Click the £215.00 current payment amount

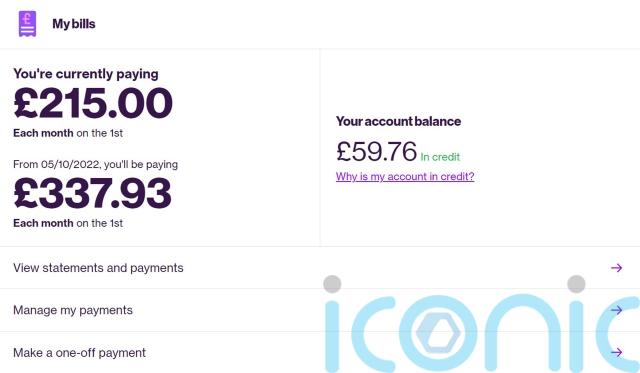[93, 103]
